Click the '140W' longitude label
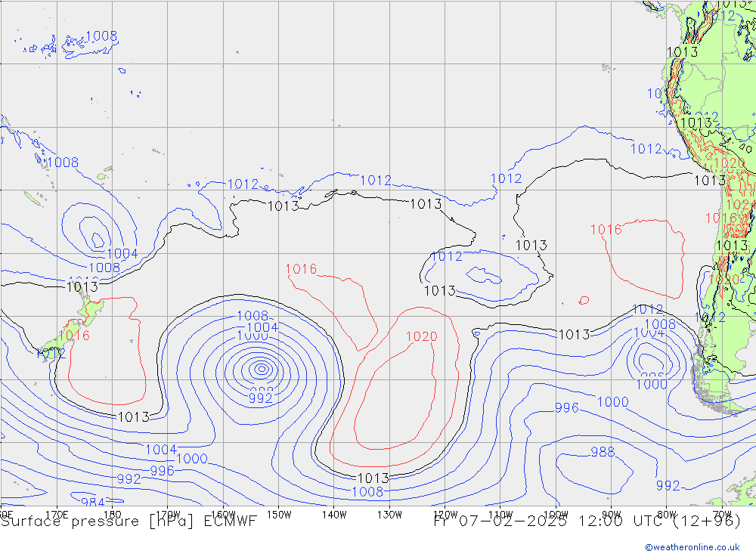The image size is (756, 554). (334, 515)
